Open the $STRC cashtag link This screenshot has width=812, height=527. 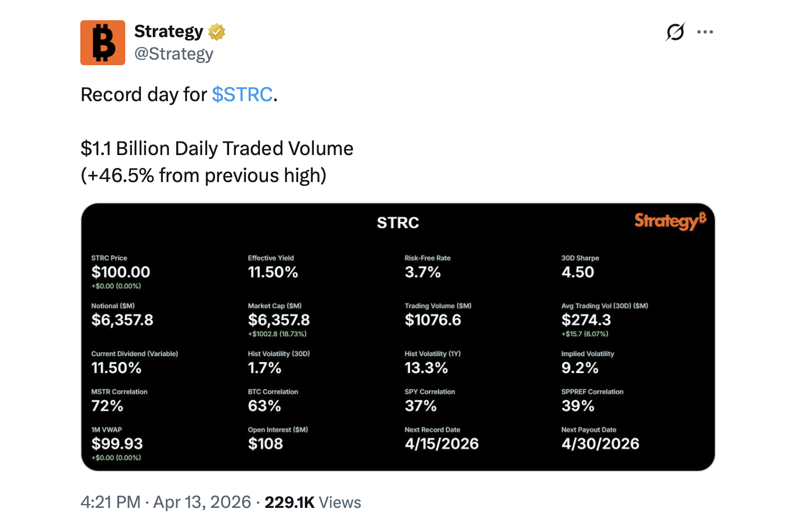point(242,94)
